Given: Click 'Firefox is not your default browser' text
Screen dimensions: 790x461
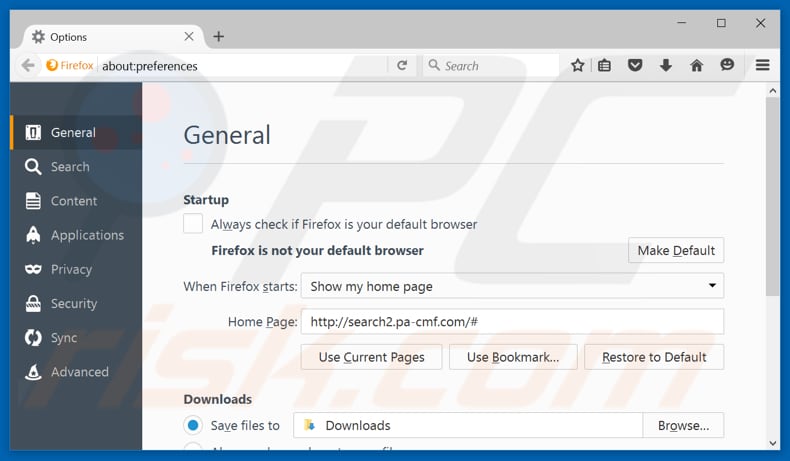Looking at the screenshot, I should [317, 250].
